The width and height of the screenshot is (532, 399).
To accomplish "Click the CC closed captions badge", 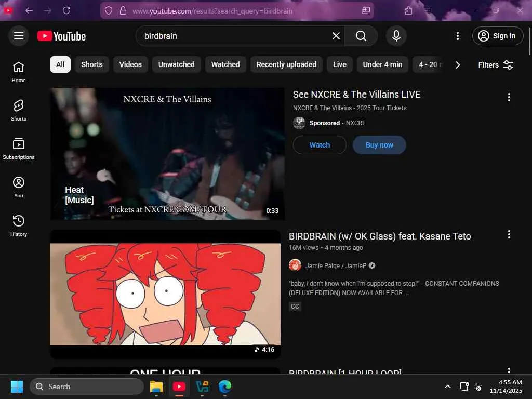I will (x=295, y=307).
